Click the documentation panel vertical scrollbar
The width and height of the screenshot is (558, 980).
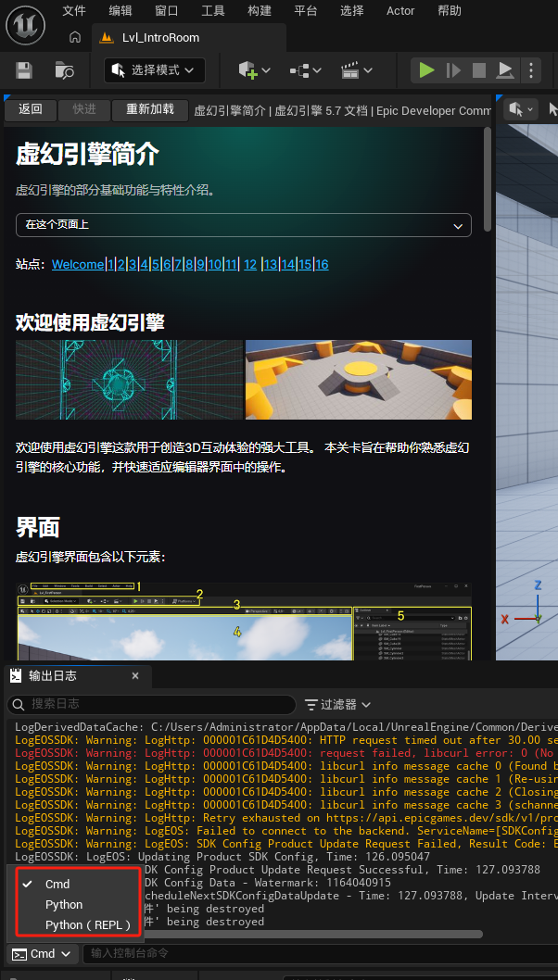488,180
